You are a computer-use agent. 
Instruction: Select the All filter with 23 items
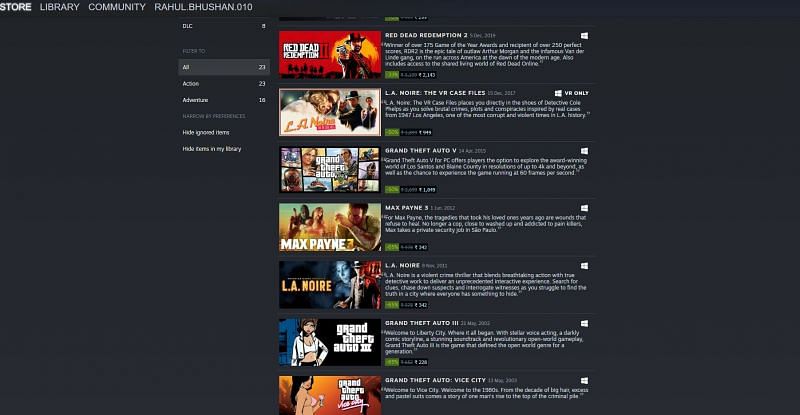224,67
